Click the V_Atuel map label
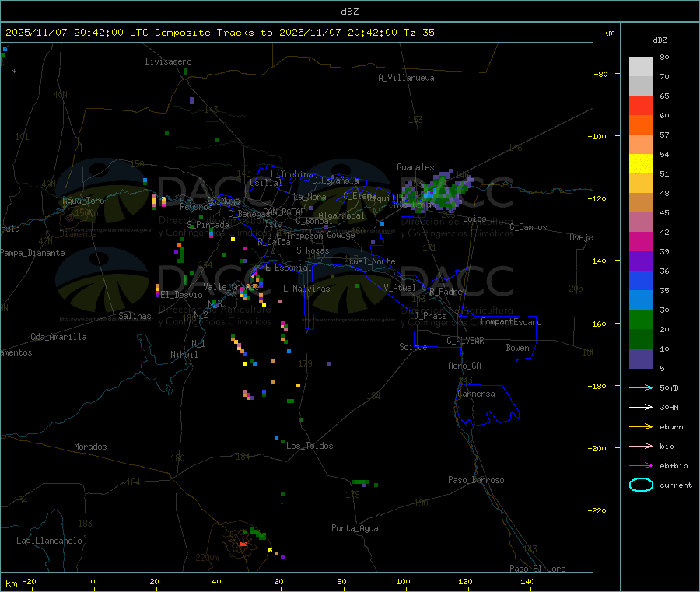 [400, 288]
